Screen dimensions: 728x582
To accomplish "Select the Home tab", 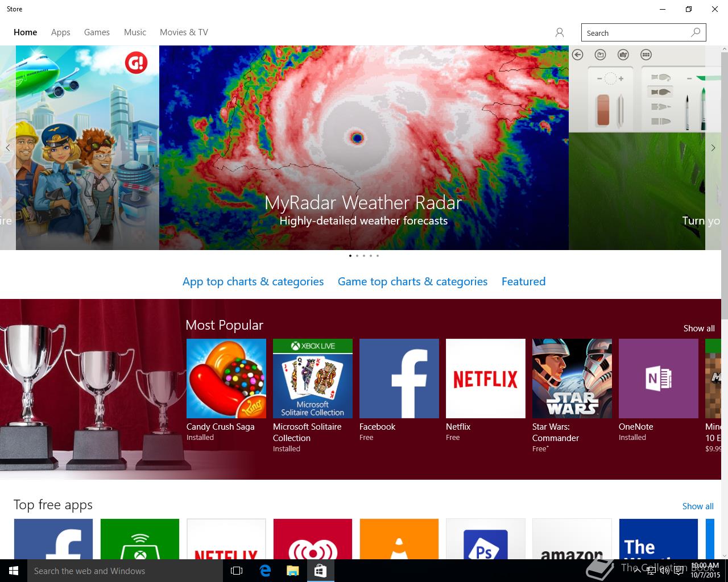I will (x=26, y=32).
